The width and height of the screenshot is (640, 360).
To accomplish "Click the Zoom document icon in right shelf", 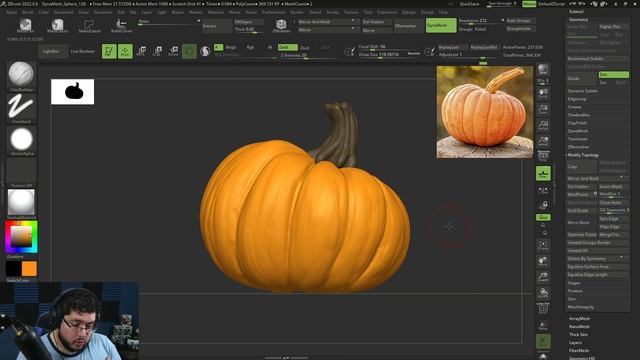I will coord(543,109).
